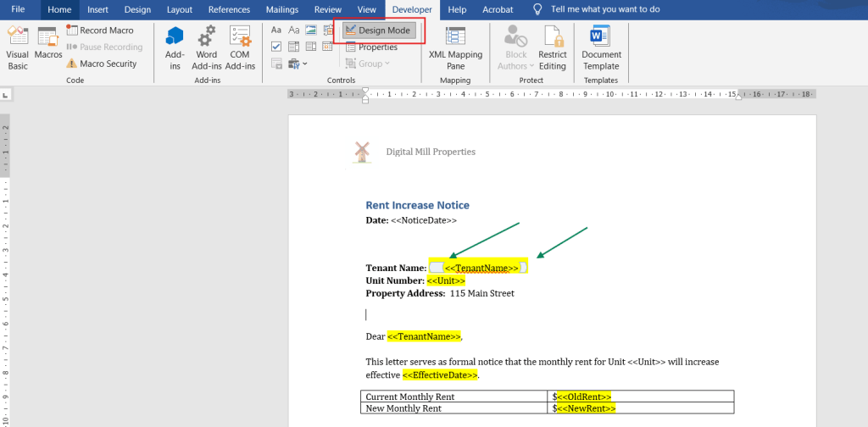
Task: Switch to the Review tab
Action: tap(328, 9)
